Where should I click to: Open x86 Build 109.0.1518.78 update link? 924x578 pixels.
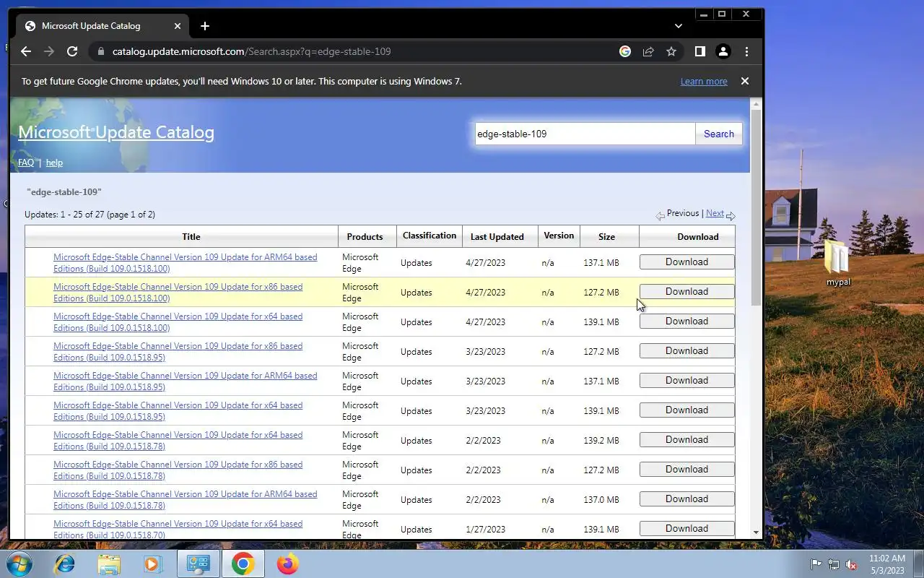click(x=178, y=470)
